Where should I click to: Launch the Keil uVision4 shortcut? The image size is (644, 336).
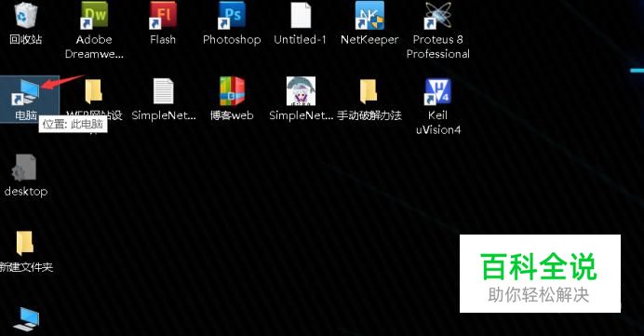pyautogui.click(x=437, y=92)
